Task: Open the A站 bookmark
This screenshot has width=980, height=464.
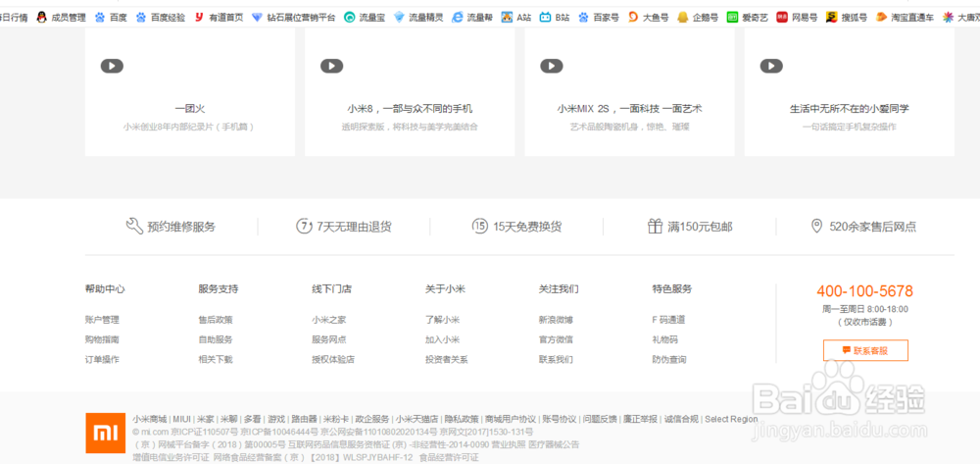Action: [516, 18]
